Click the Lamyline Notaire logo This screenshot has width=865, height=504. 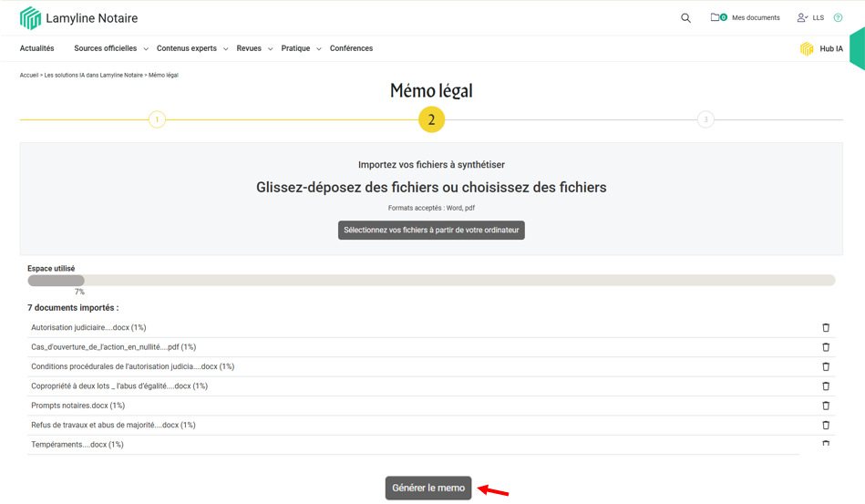point(78,18)
